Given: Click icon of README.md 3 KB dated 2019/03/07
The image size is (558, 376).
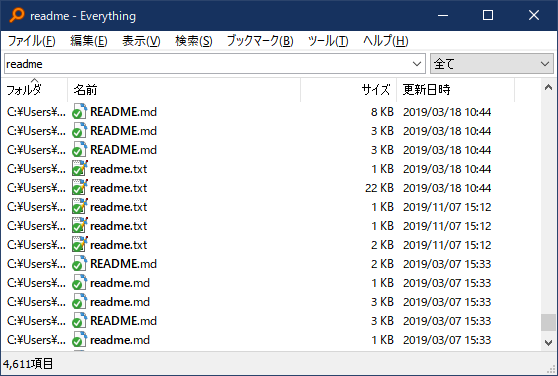Looking at the screenshot, I should pyautogui.click(x=79, y=321).
